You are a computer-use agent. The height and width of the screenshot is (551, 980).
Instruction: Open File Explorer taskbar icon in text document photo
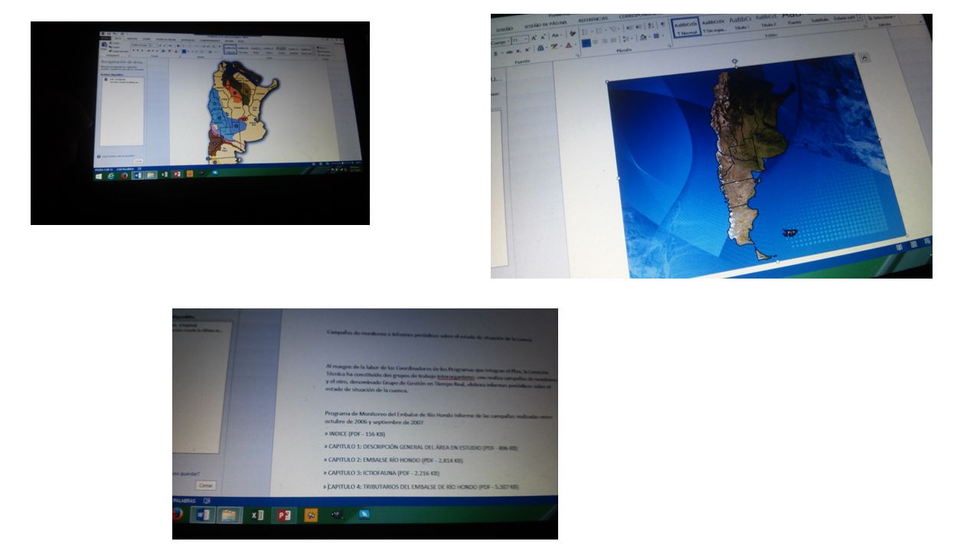(230, 516)
